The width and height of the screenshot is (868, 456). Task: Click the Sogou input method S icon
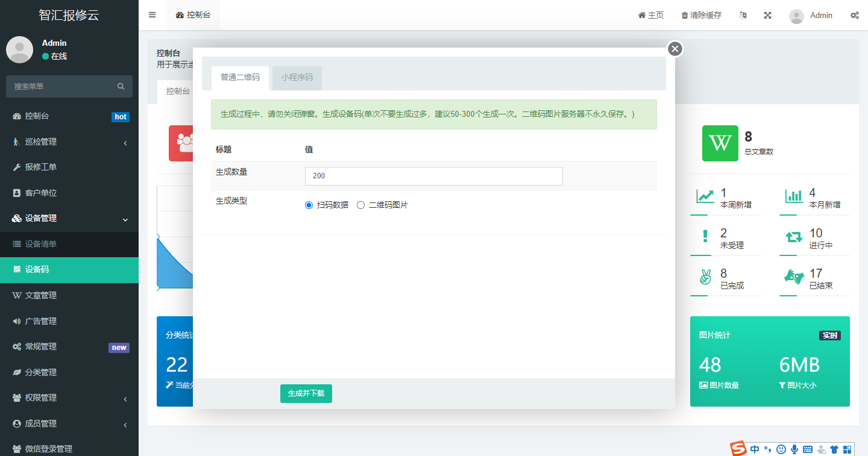[738, 449]
